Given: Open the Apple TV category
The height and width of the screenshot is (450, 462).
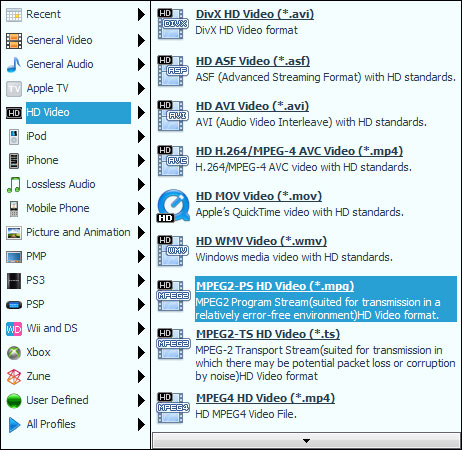Looking at the screenshot, I should tap(47, 88).
